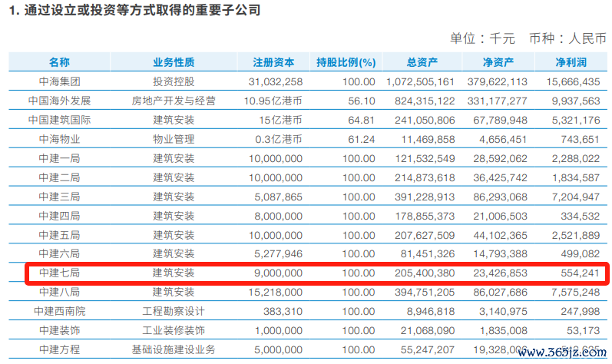612x364 pixels.
Task: Select the 中建方程 name cell
Action: (59, 349)
